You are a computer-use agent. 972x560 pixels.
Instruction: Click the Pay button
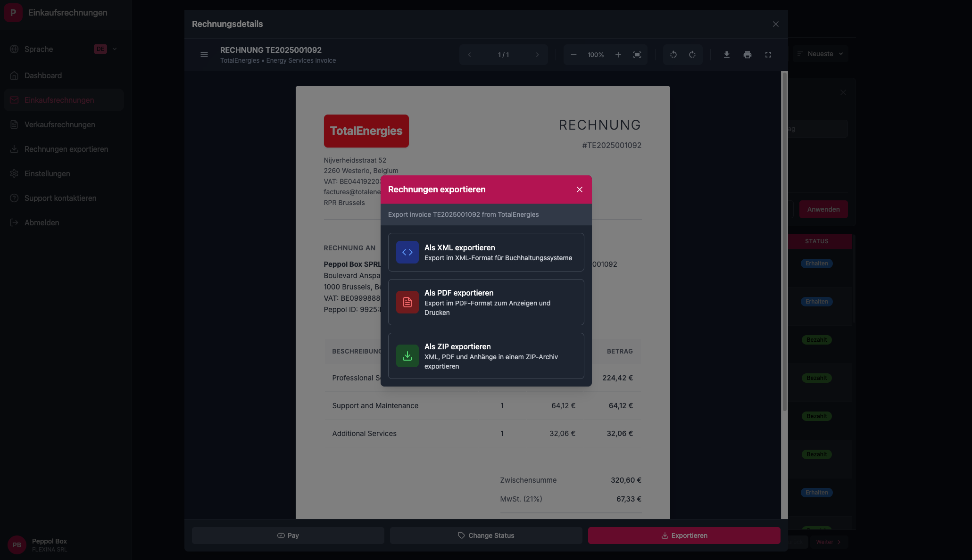288,535
